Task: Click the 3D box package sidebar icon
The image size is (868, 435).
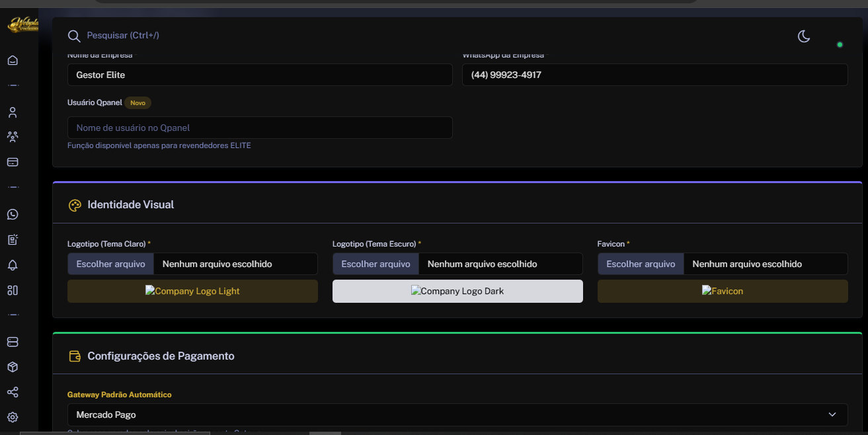Action: 13,367
